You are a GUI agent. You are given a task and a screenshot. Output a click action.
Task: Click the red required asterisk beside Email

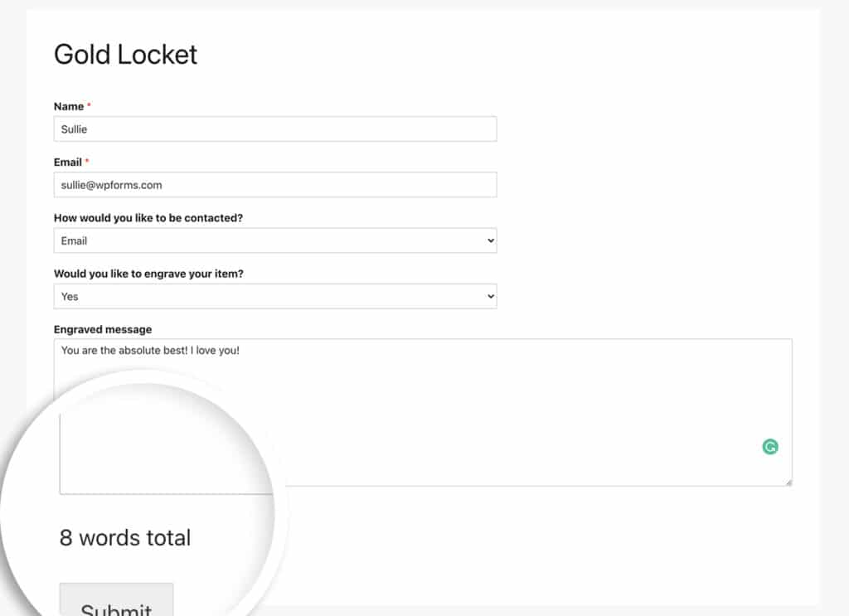pos(87,162)
